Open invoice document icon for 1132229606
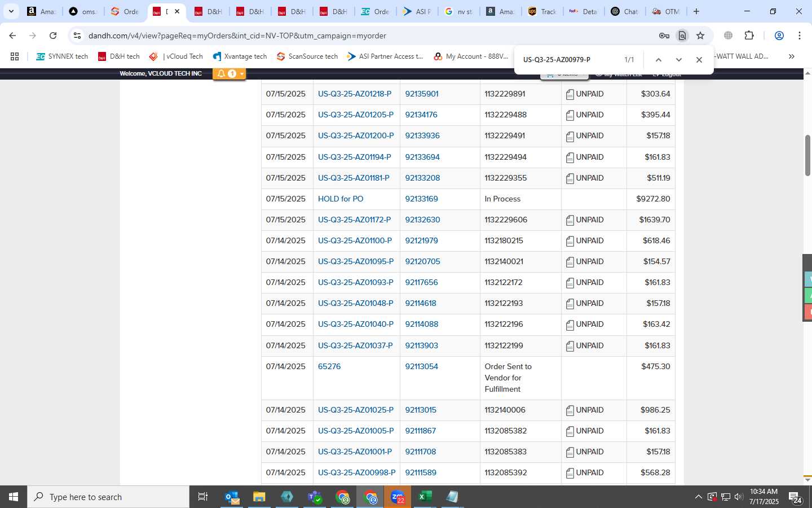 570,220
